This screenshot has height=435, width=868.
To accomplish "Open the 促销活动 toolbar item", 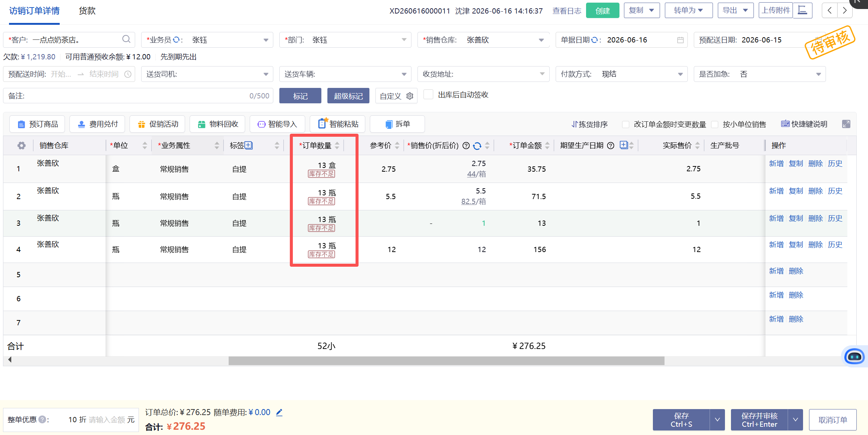I will click(x=157, y=124).
